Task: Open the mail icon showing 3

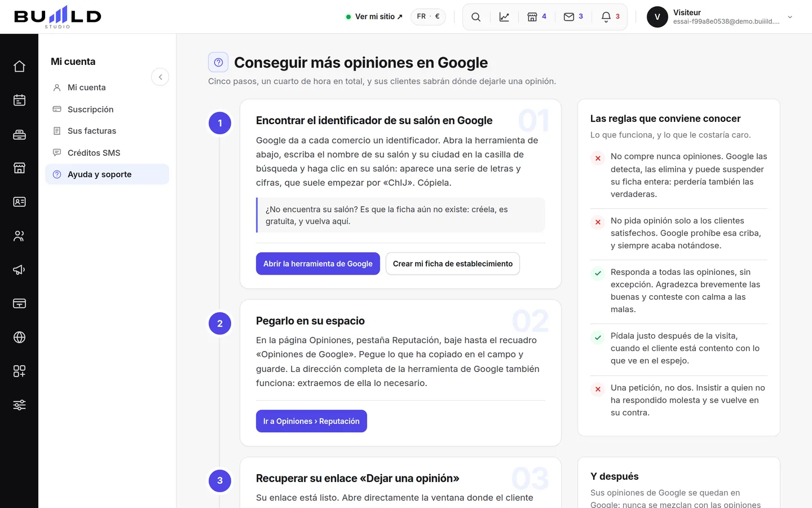Action: 573,17
